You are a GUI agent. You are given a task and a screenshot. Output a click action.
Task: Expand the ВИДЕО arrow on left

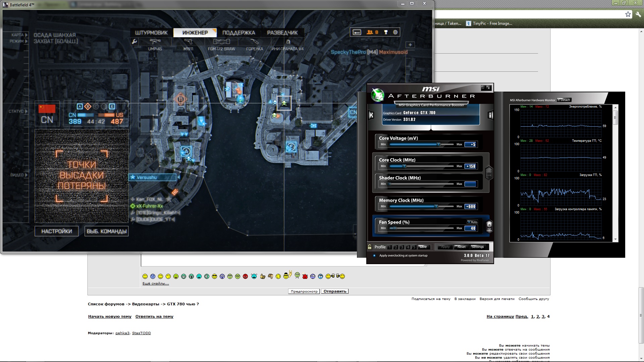(x=26, y=175)
